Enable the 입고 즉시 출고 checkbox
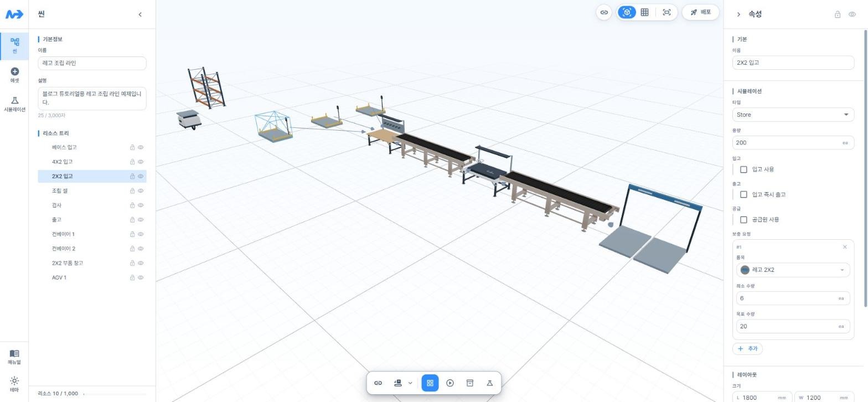Viewport: 868px width, 402px height. (x=743, y=194)
